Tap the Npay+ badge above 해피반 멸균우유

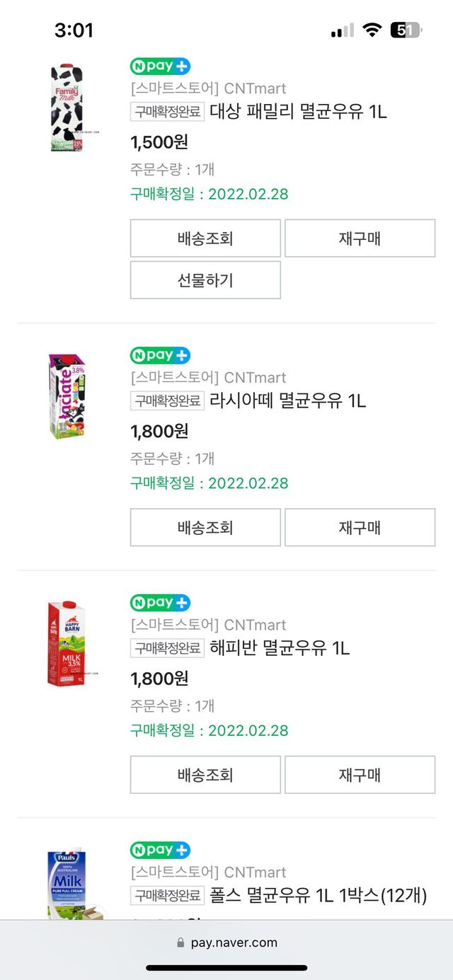(x=160, y=603)
